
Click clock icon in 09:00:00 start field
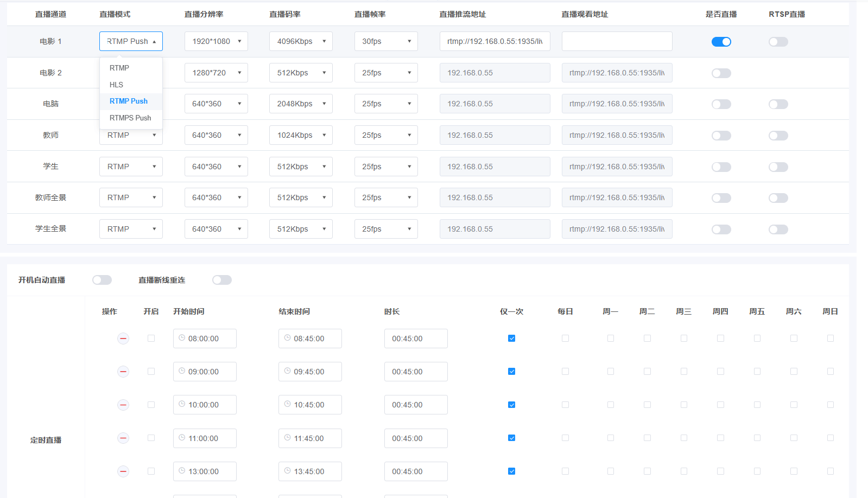[x=182, y=371]
